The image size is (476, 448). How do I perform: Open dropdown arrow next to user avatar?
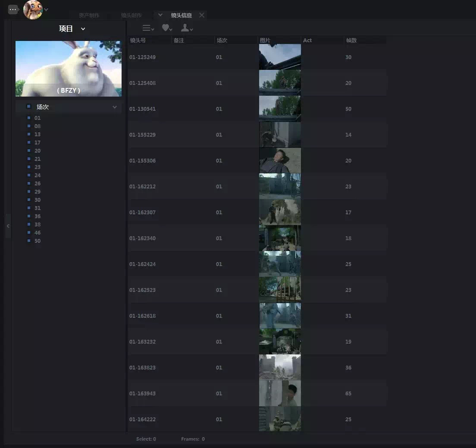pos(46,9)
